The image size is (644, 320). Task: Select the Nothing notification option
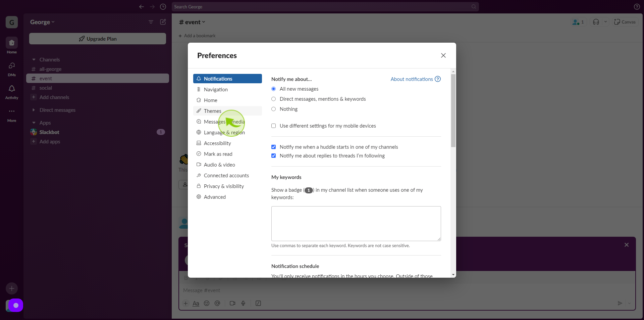click(274, 109)
